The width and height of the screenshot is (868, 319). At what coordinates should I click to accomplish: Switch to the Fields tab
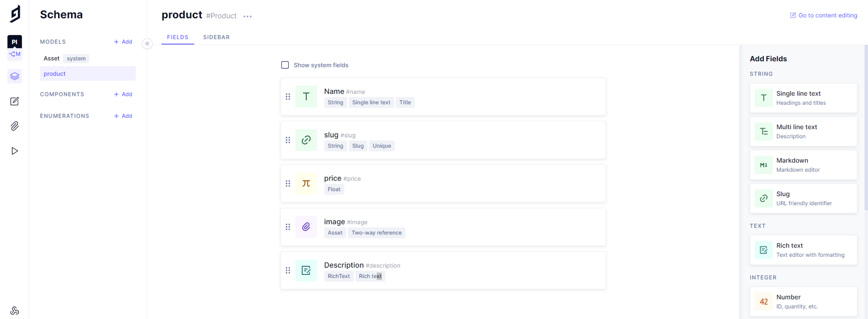click(x=178, y=37)
